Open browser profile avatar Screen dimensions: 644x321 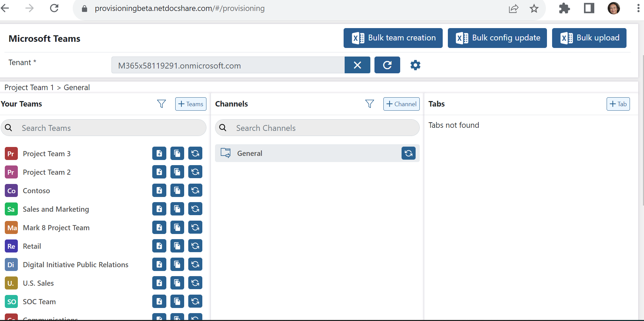coord(613,8)
